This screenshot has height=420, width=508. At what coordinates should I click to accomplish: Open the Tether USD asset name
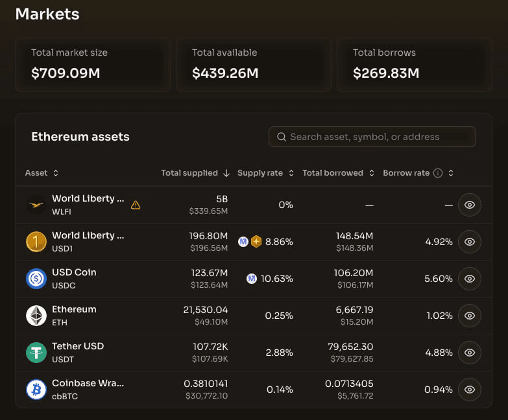(78, 346)
